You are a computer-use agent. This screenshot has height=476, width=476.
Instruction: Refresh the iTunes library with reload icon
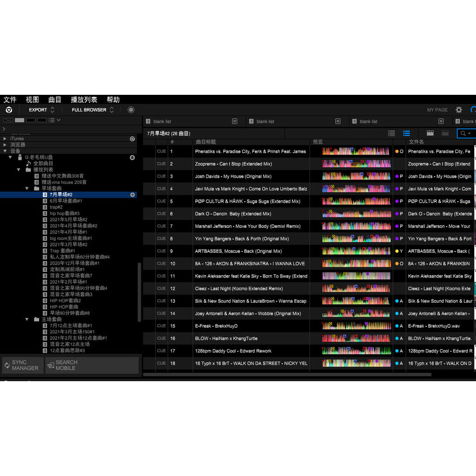click(132, 139)
